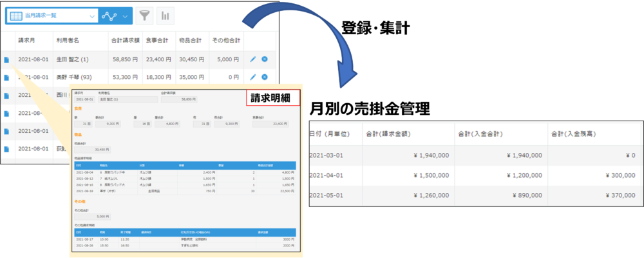Click the line graph view icon
Screen dimensions: 644x258
pos(109,16)
